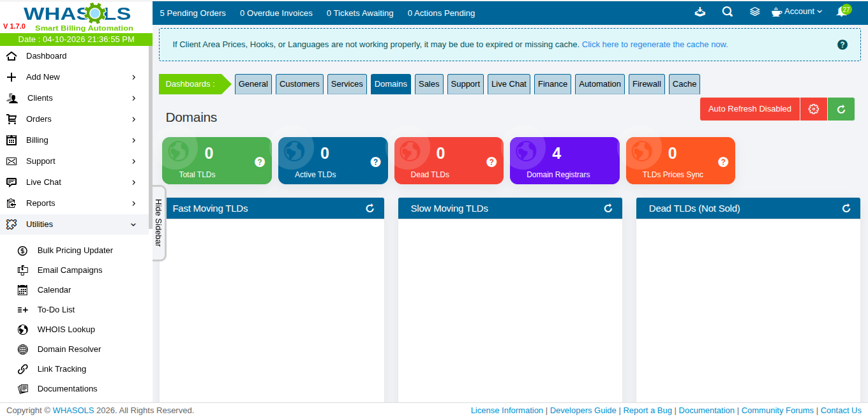Open WHOIS Lookup utility
This screenshot has height=417, width=868.
[66, 330]
